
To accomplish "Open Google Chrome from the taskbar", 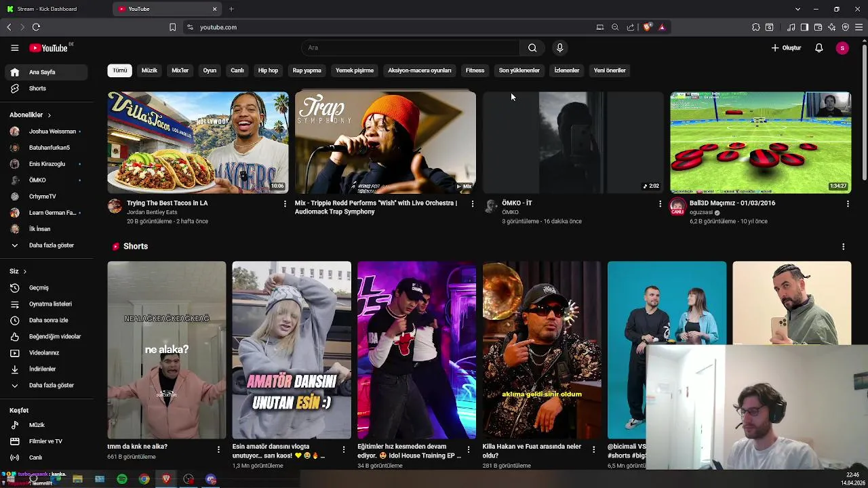I will (x=144, y=479).
